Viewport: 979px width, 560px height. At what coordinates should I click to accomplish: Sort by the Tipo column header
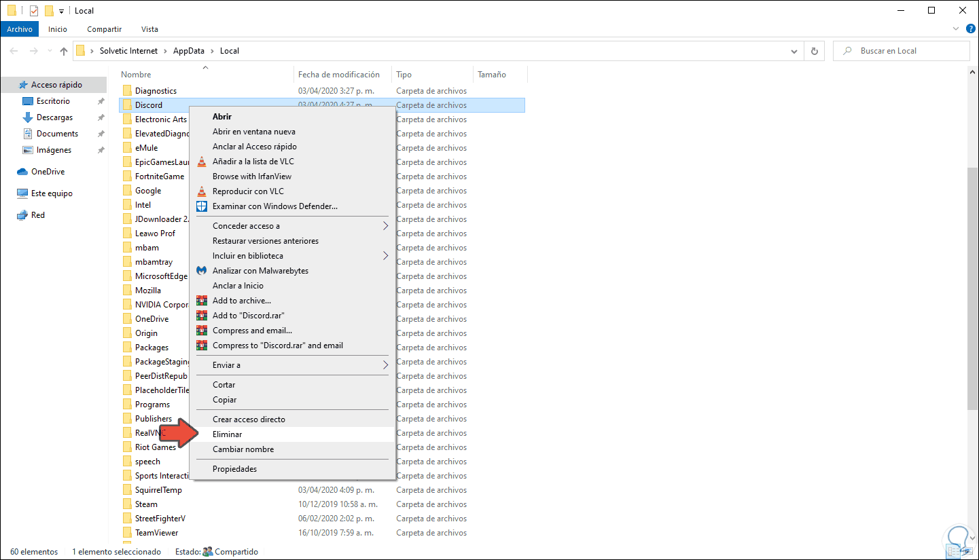coord(432,75)
